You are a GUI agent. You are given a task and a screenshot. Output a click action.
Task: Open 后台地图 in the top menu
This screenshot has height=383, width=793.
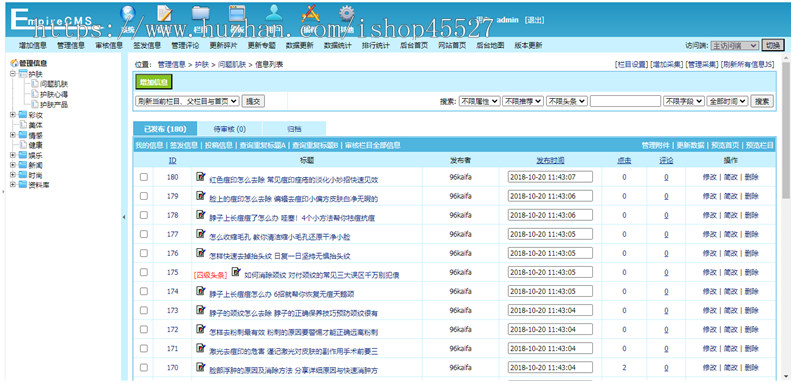tap(490, 45)
